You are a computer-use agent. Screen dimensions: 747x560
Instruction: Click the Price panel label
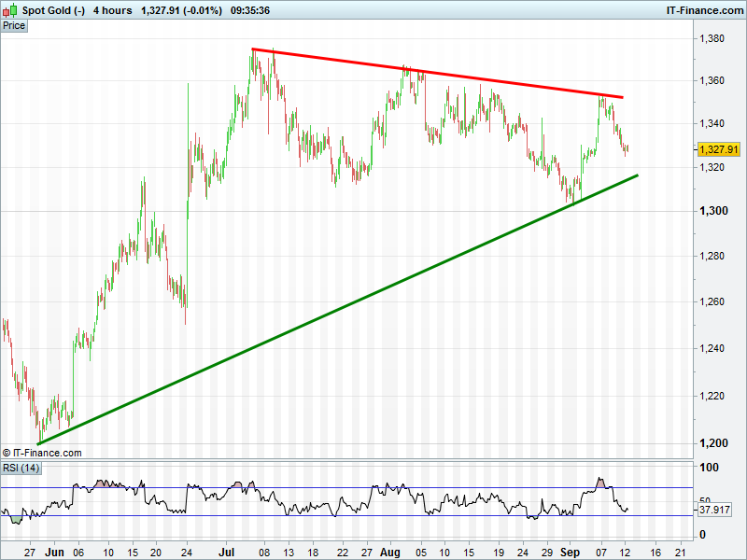14,26
